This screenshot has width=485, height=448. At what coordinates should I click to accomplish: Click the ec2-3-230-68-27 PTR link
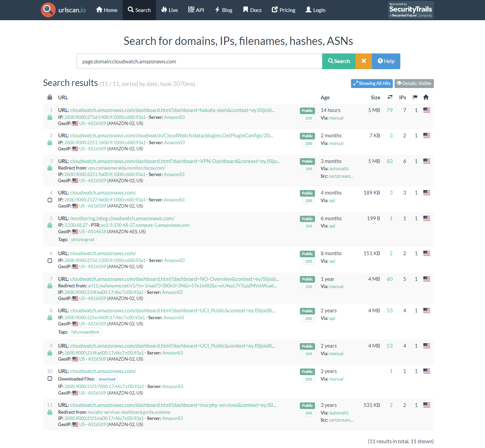(x=145, y=225)
